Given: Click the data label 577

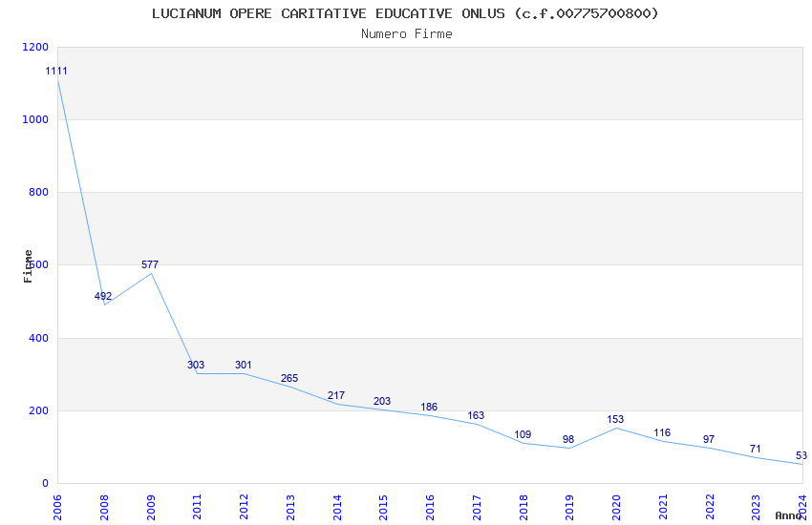Looking at the screenshot, I should (150, 264).
